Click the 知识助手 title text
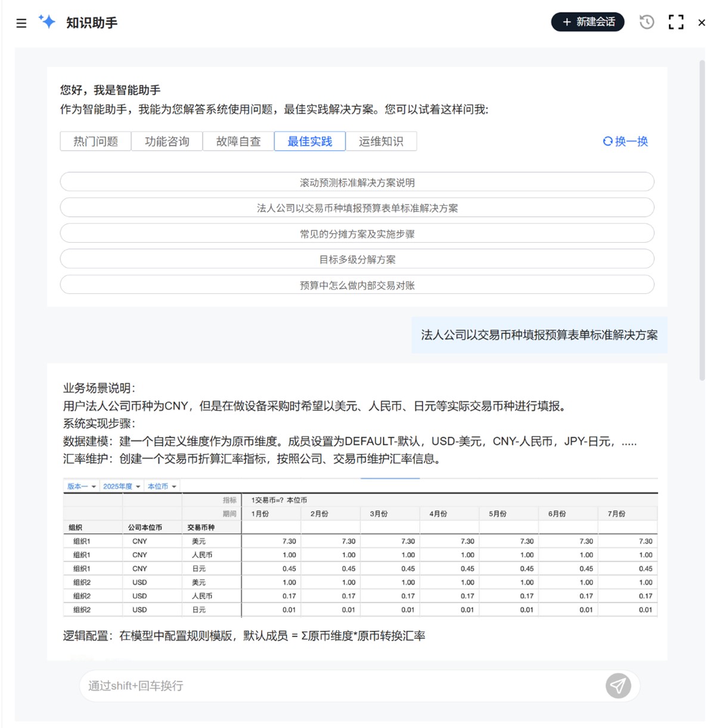The width and height of the screenshot is (717, 728). point(92,23)
